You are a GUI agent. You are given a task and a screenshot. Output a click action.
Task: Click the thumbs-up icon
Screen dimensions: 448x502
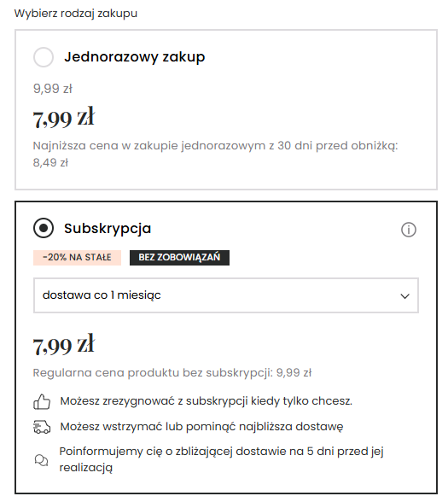[x=42, y=402]
